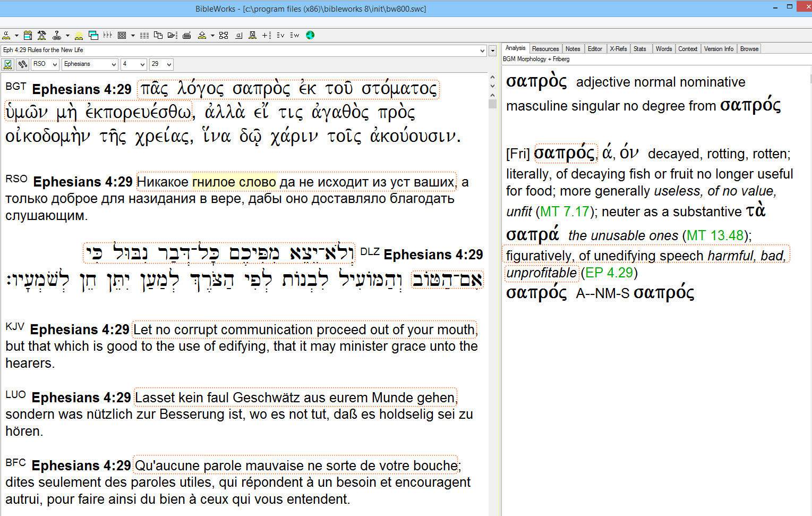Click the BGT version label

coord(16,86)
